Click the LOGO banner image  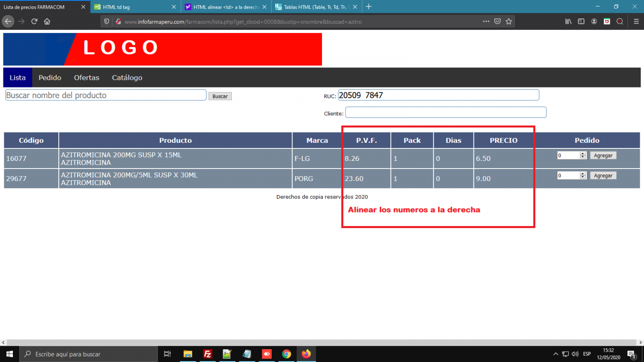tap(163, 49)
